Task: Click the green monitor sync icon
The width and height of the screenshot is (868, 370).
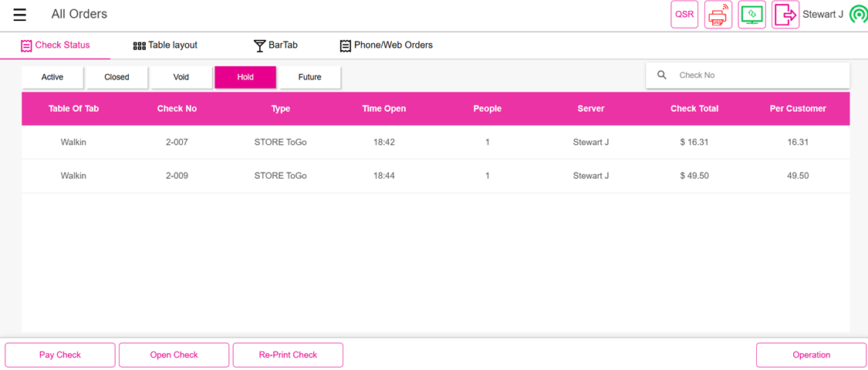Action: [751, 15]
